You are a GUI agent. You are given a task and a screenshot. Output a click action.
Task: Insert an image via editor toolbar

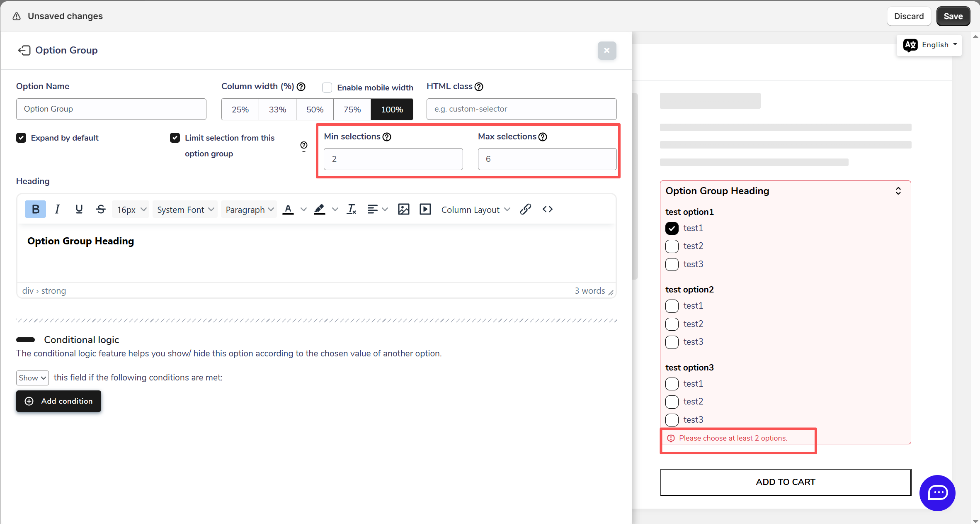(403, 210)
